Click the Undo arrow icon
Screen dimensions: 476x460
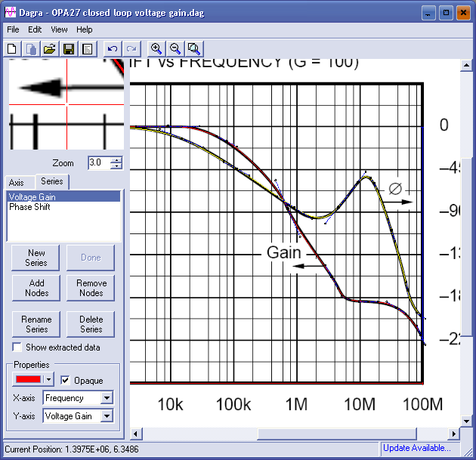[113, 48]
